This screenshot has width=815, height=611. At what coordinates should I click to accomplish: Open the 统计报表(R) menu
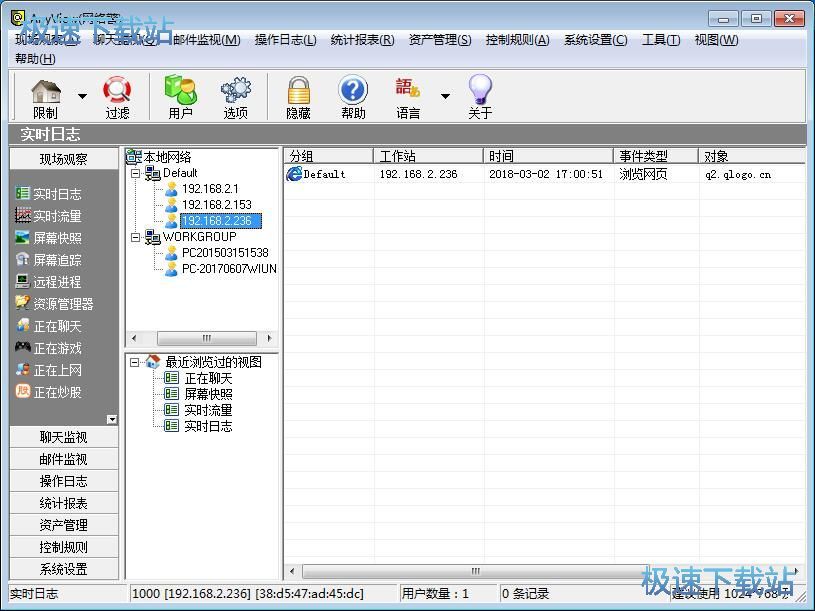pos(362,40)
